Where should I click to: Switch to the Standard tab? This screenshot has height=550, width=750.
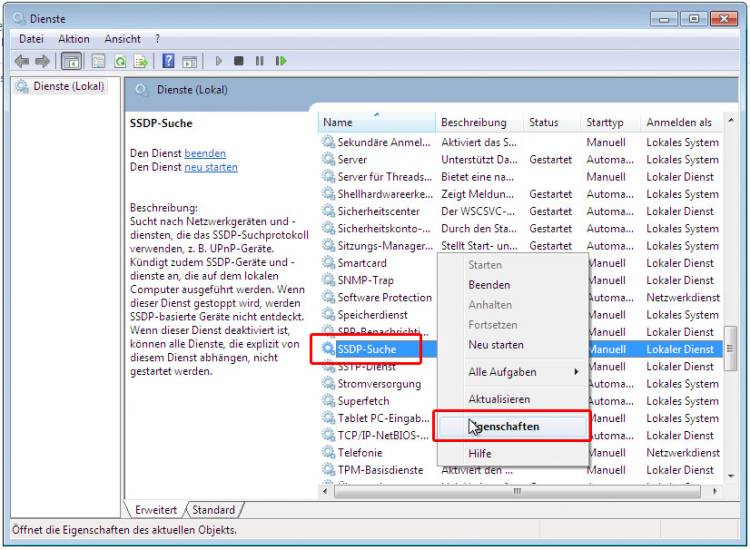point(213,510)
